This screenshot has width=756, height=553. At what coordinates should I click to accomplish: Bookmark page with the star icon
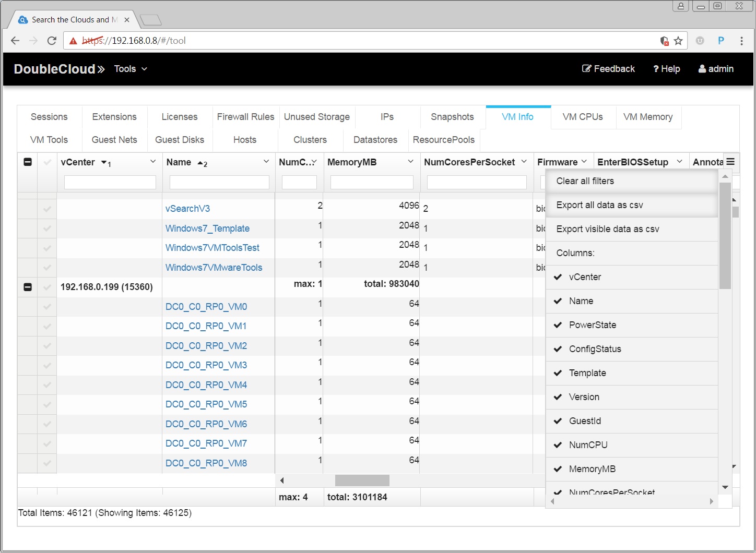(x=678, y=41)
